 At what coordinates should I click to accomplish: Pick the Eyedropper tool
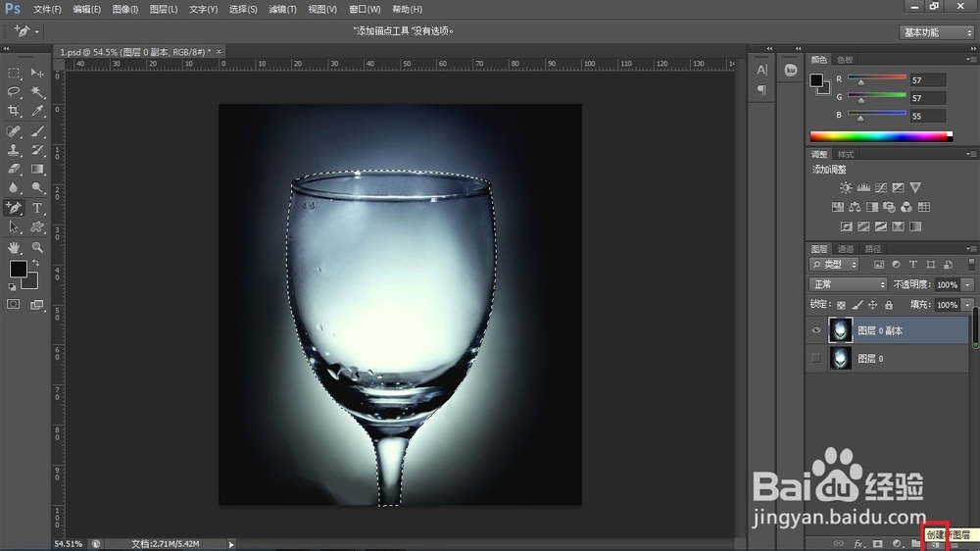coord(38,112)
